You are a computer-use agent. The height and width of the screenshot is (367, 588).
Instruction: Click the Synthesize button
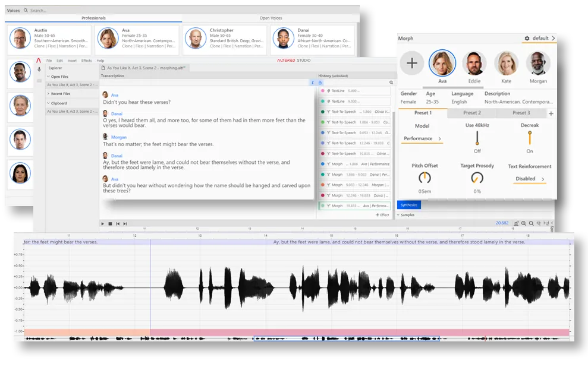(x=409, y=205)
